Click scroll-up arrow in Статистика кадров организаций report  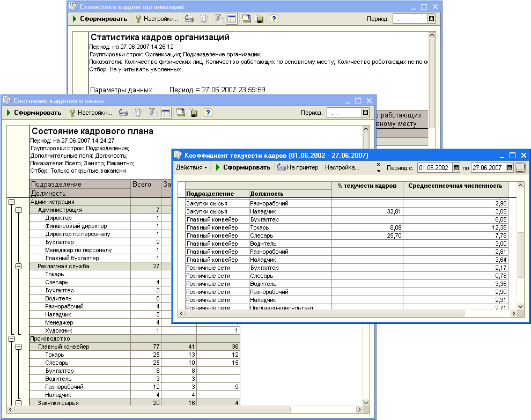click(x=432, y=35)
